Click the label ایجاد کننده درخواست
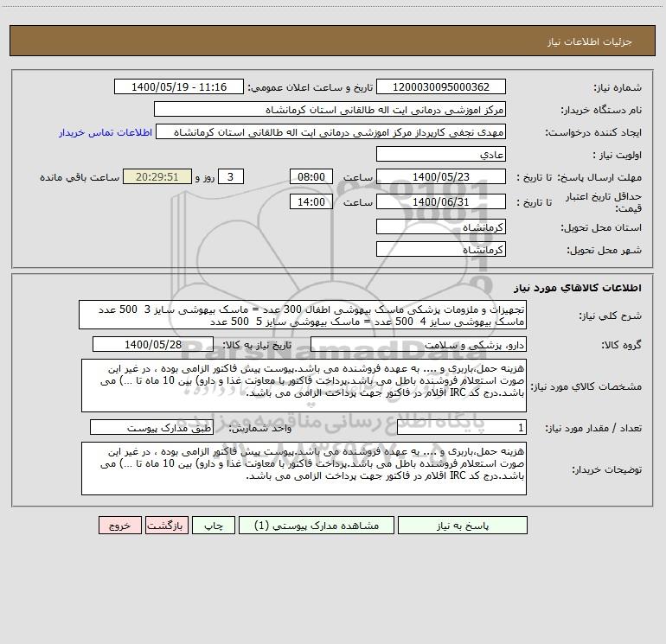The image size is (666, 644). click(593, 133)
